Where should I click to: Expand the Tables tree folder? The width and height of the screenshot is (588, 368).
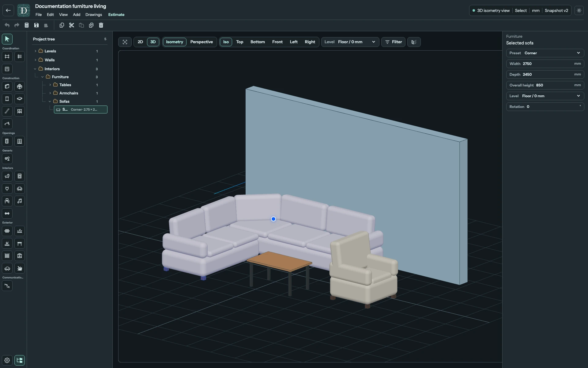click(x=50, y=85)
